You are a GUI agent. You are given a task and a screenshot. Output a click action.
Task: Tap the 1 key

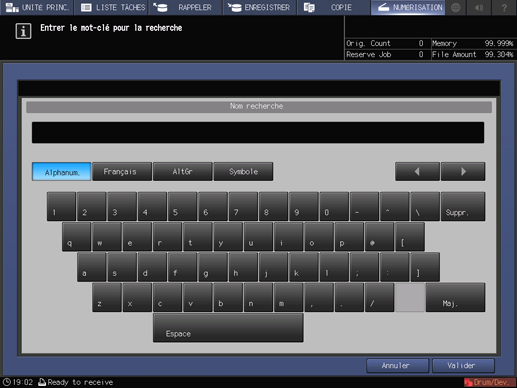pyautogui.click(x=61, y=206)
